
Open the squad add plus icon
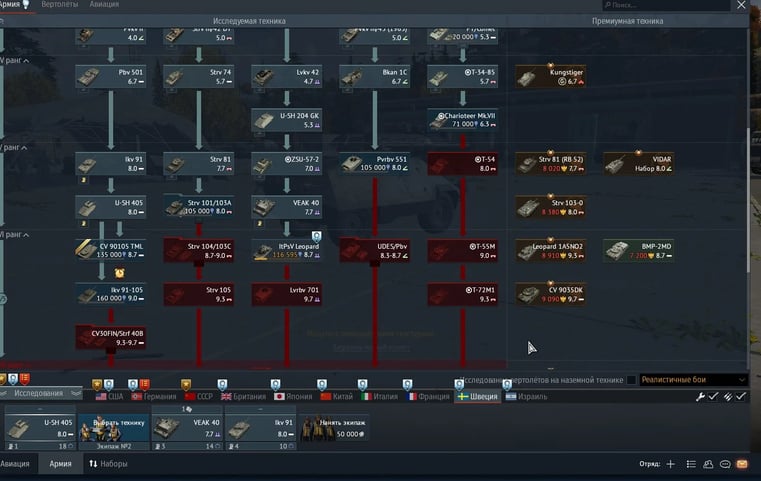671,465
